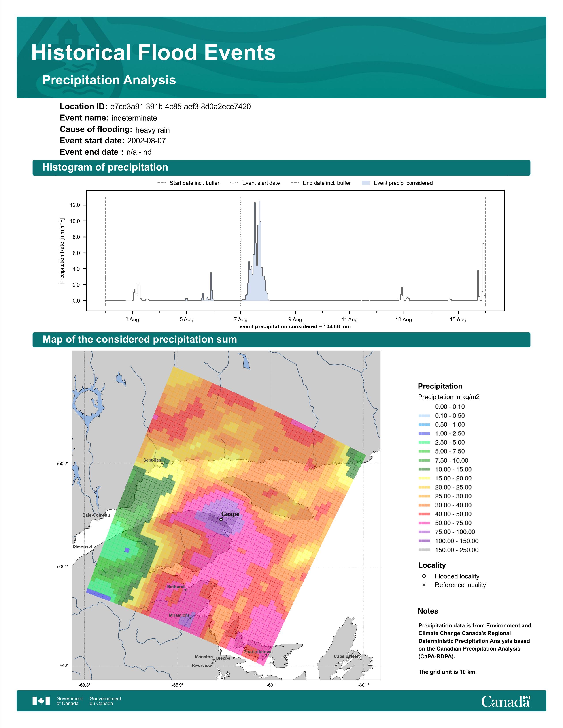Click the 100.00 - 150.00 legend swatch
The width and height of the screenshot is (563, 728).
[x=424, y=541]
